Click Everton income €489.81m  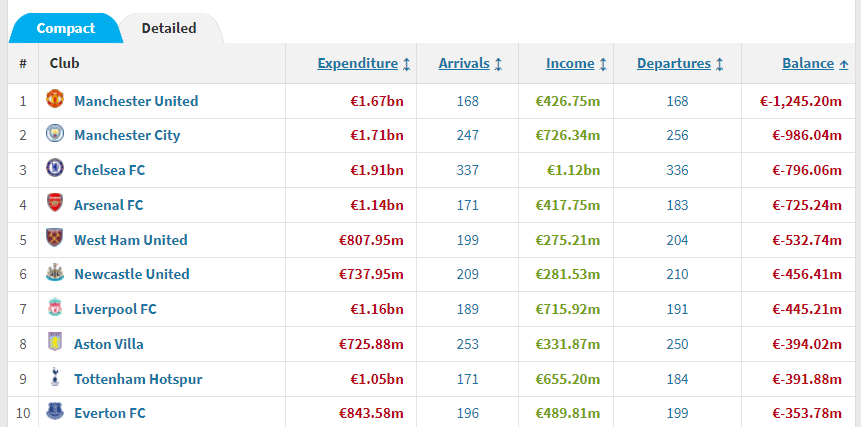[568, 413]
